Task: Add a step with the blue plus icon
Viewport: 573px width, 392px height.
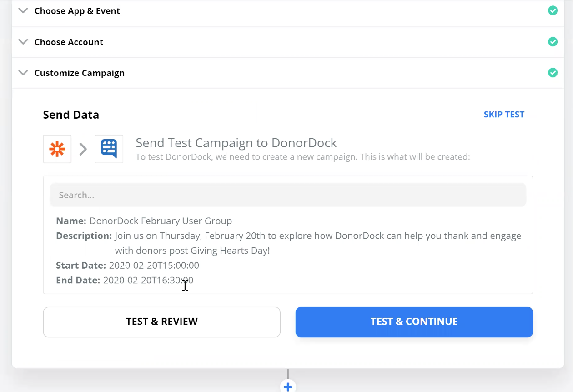Action: [x=287, y=387]
